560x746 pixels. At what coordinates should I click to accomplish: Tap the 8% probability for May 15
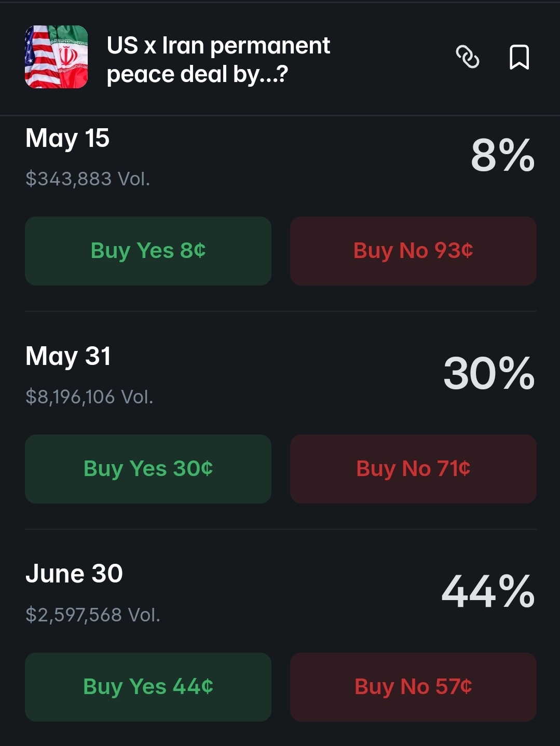click(502, 155)
